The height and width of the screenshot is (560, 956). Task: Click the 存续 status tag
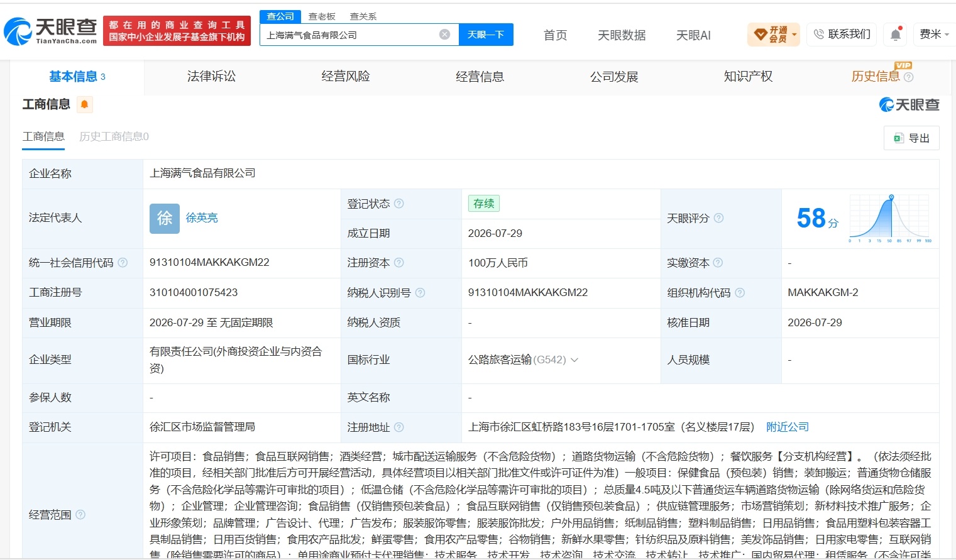tap(484, 204)
